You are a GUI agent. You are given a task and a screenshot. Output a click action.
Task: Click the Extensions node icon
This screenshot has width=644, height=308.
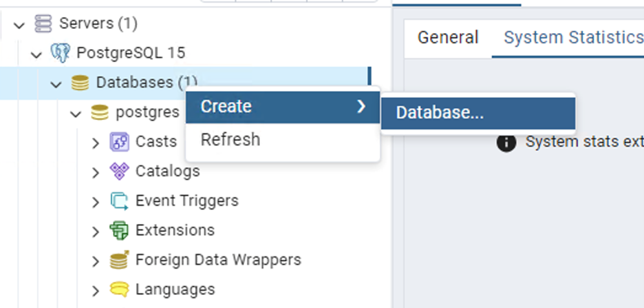tap(119, 230)
